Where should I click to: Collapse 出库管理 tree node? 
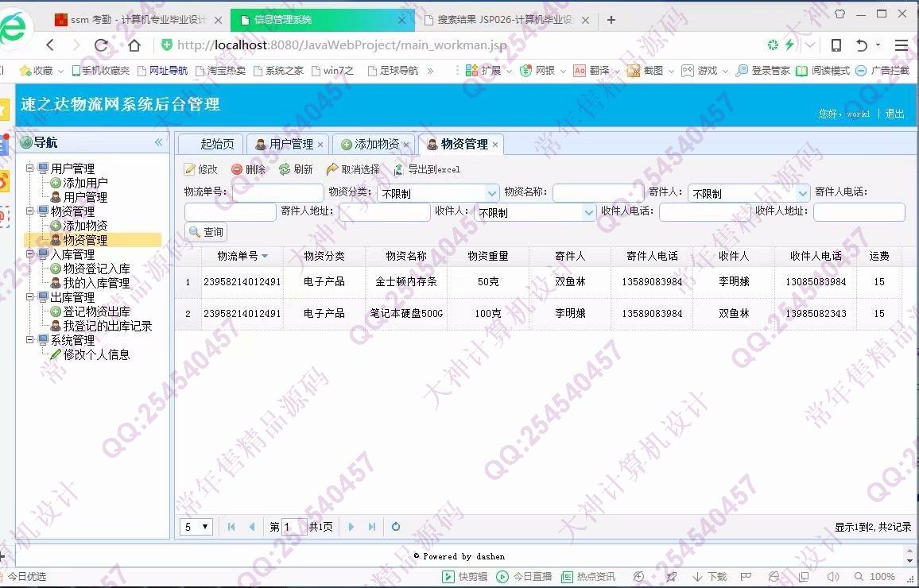coord(30,297)
